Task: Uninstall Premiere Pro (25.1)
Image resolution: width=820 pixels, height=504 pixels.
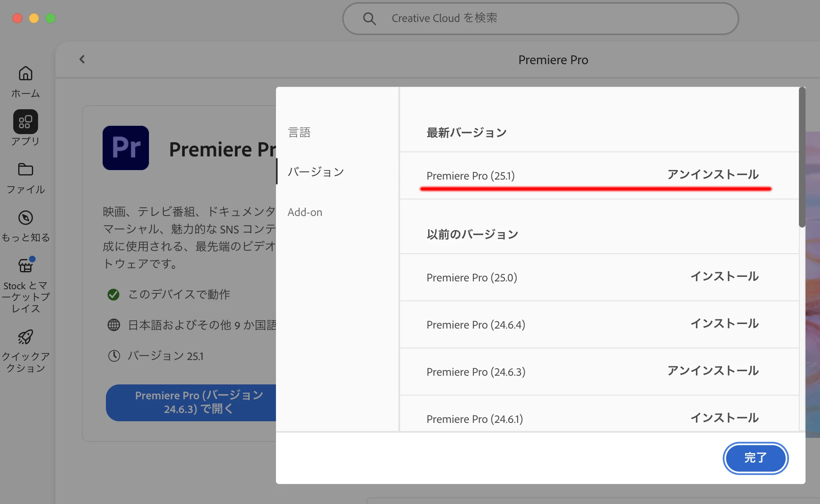Action: pyautogui.click(x=713, y=175)
